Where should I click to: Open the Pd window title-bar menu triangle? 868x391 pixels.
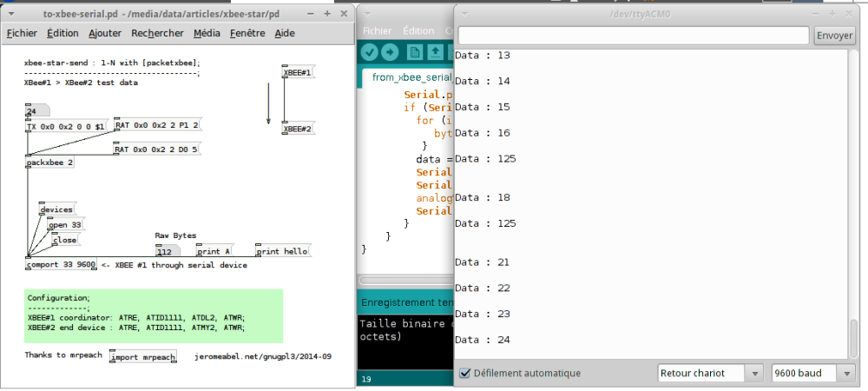coord(12,13)
